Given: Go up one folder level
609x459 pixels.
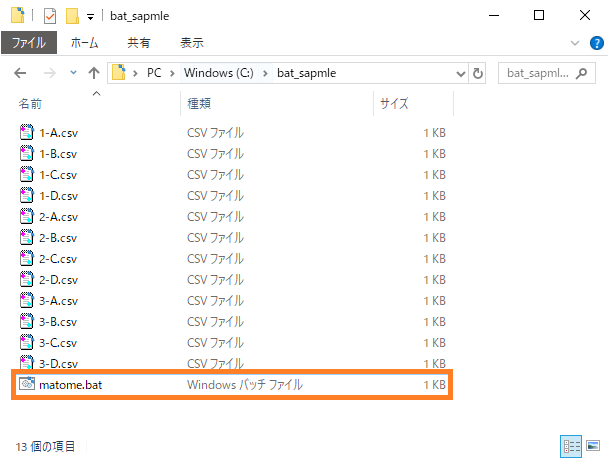Looking at the screenshot, I should point(94,73).
